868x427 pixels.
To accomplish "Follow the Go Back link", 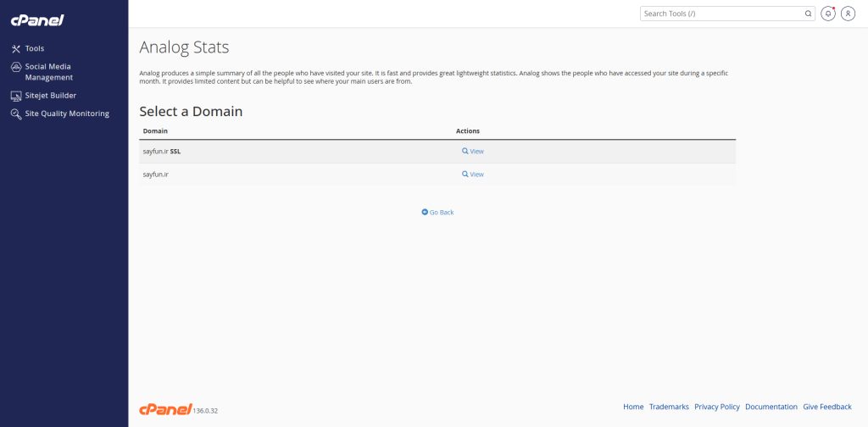I will pyautogui.click(x=437, y=212).
